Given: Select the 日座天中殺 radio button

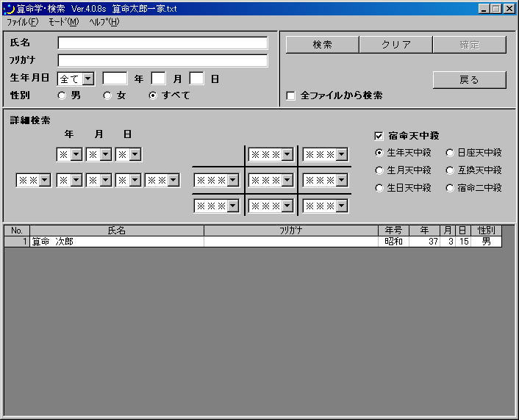Looking at the screenshot, I should [x=450, y=153].
